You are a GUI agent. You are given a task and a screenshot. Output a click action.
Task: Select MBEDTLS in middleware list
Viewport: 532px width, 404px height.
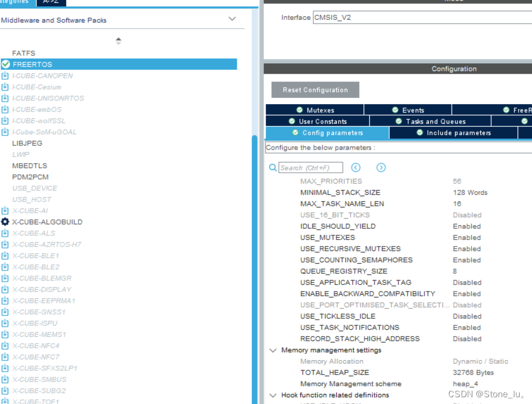pos(29,165)
